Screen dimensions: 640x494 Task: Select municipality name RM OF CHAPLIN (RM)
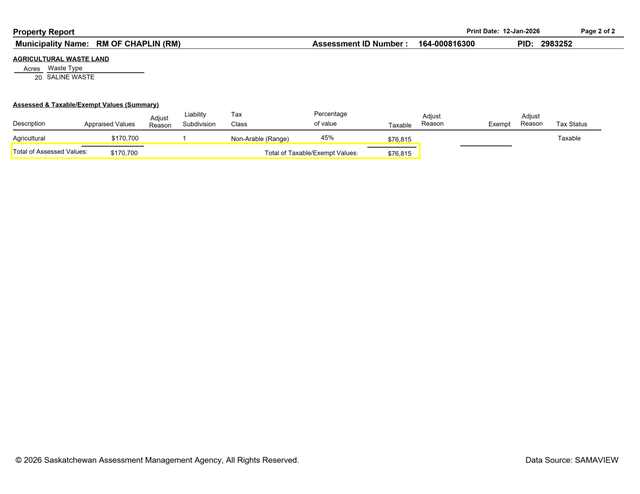tap(138, 44)
